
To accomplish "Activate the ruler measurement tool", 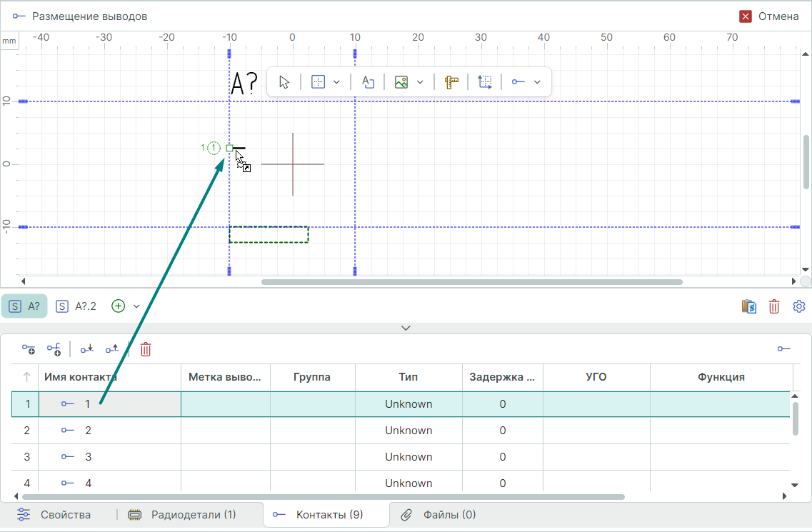I will [451, 82].
